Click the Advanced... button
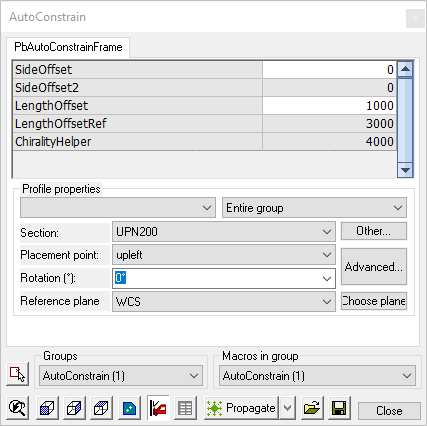The image size is (427, 426). (374, 267)
